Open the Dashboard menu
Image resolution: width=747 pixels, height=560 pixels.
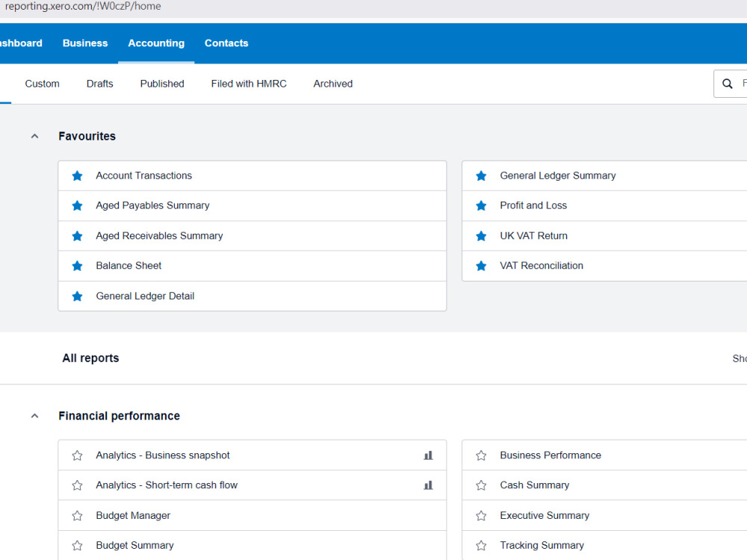pos(21,43)
